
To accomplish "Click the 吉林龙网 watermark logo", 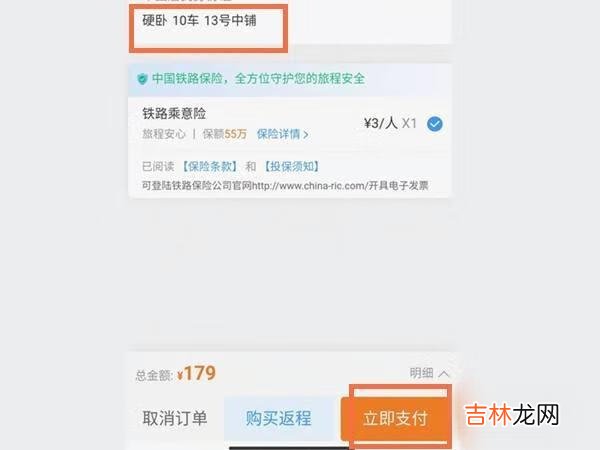I will pos(512,415).
